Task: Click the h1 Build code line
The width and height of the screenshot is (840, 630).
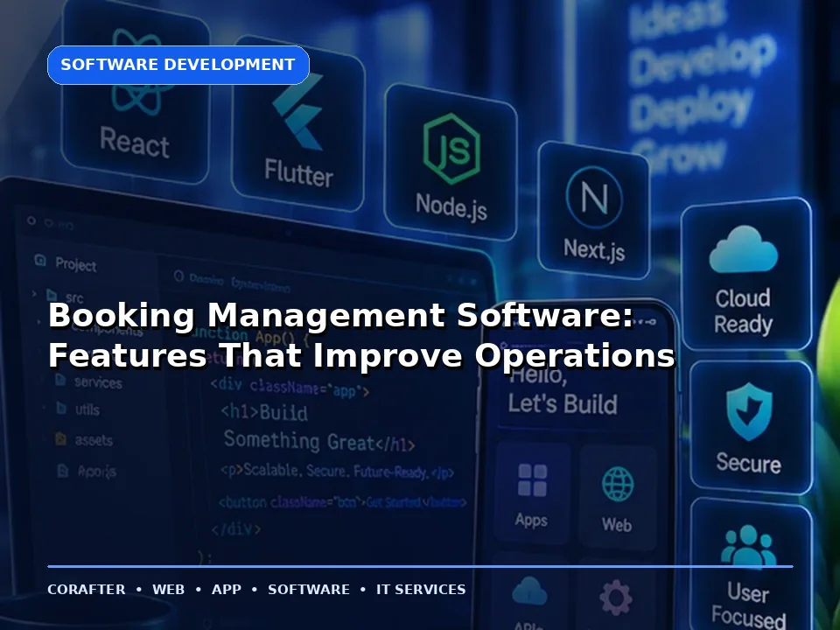Action: pos(264,412)
